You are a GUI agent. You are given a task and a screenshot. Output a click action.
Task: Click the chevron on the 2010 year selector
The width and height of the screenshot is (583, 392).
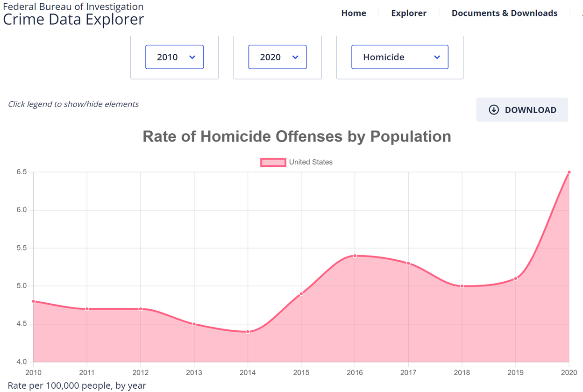pos(192,57)
